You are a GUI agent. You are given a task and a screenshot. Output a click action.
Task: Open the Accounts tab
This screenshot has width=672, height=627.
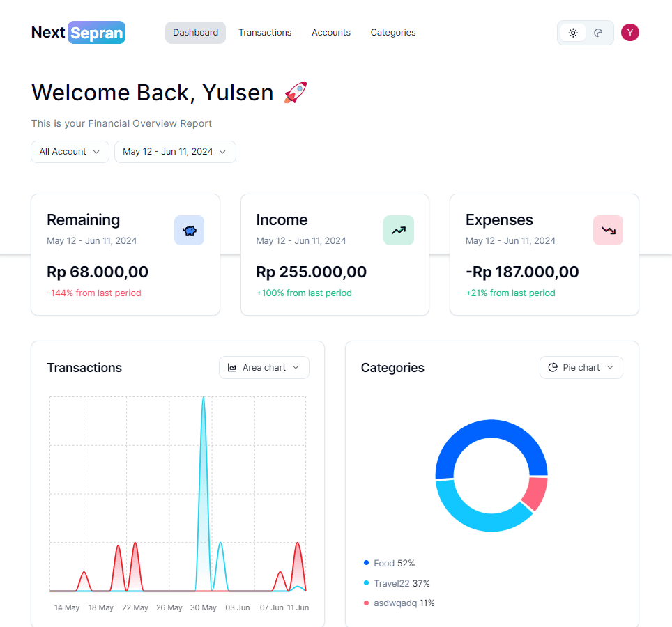pyautogui.click(x=331, y=33)
